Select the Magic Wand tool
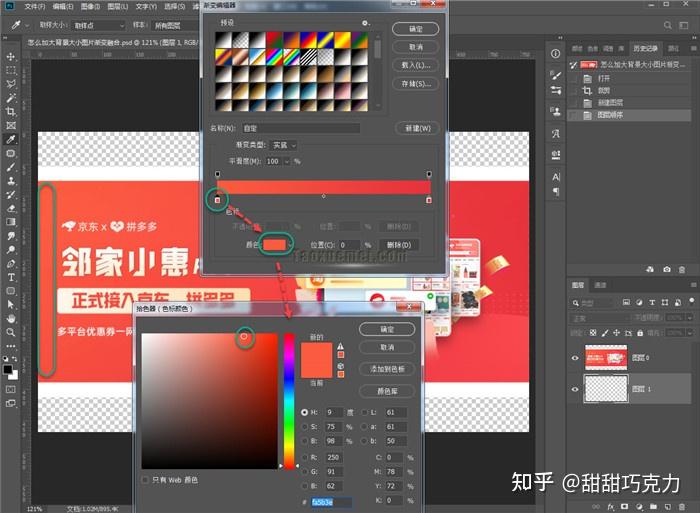 [11, 98]
